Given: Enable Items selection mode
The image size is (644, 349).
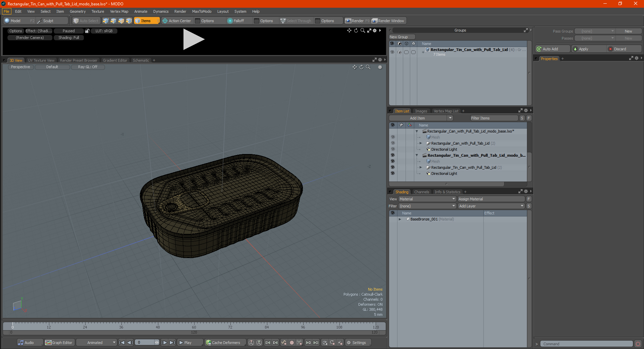Looking at the screenshot, I should click(x=147, y=21).
